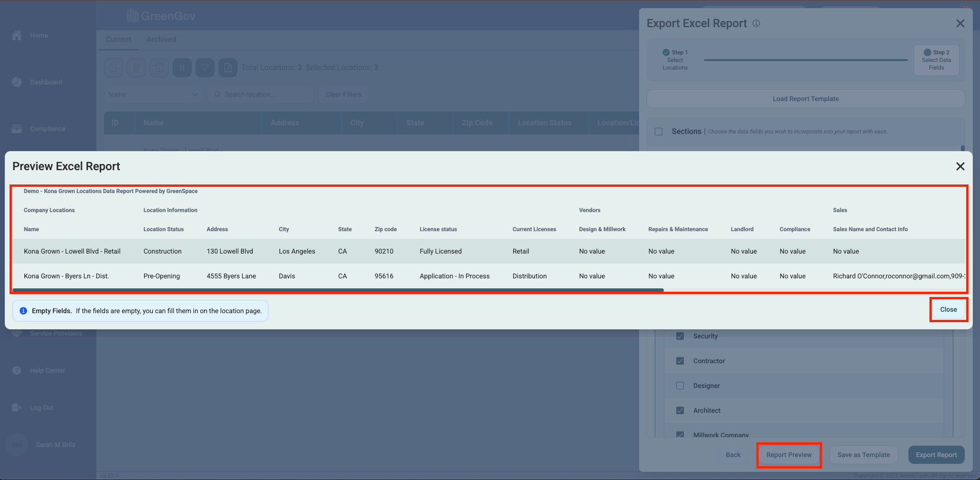Click the City column header in locations table
The width and height of the screenshot is (980, 480).
[357, 123]
